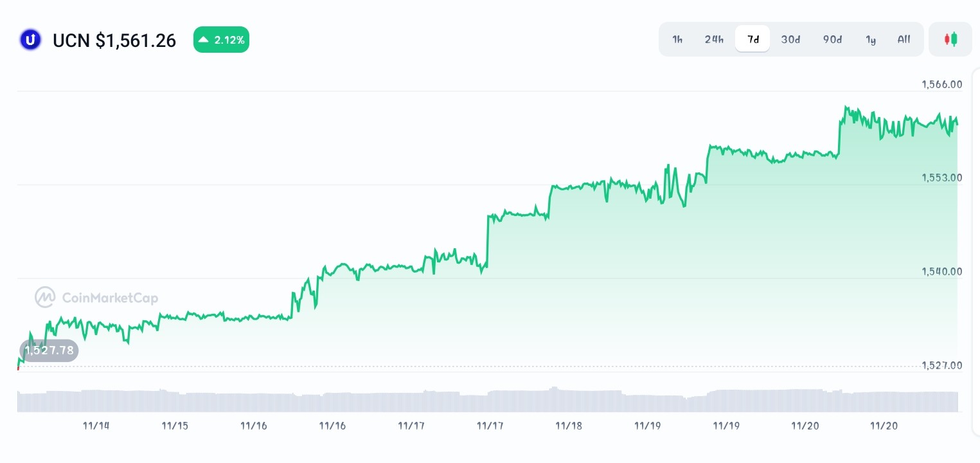The height and width of the screenshot is (463, 980).
Task: Select the 90d time range
Action: pos(832,39)
